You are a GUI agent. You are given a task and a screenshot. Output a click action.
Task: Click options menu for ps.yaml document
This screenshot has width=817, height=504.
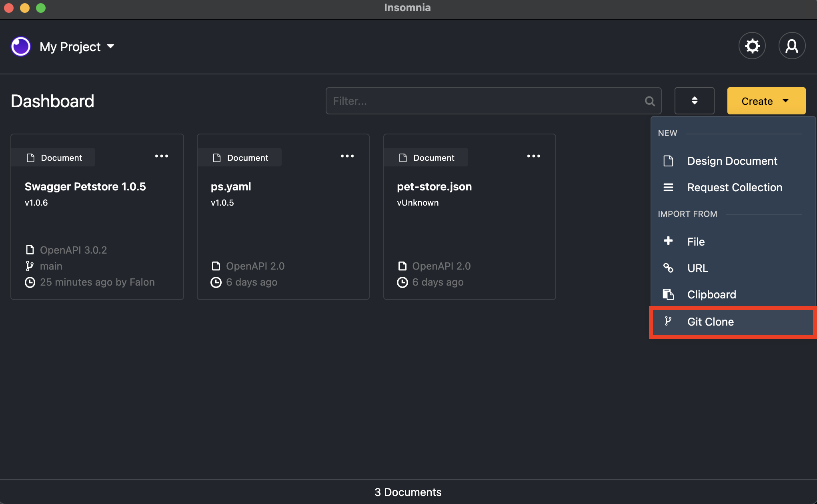(347, 156)
